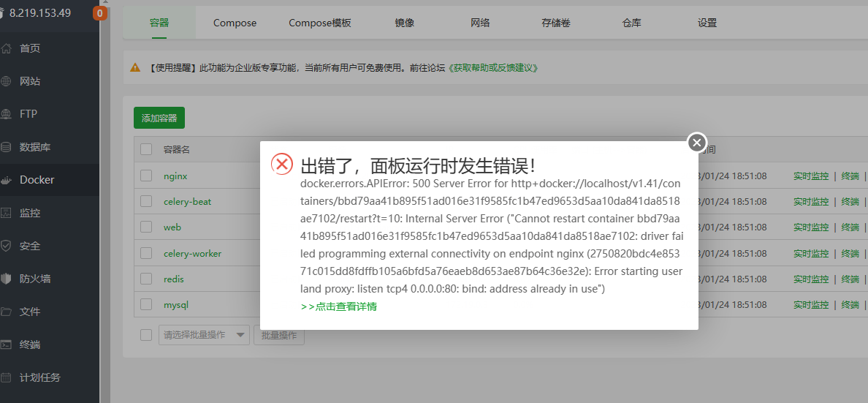
Task: Open 实时监控 for the celery-beat row
Action: pyautogui.click(x=811, y=201)
